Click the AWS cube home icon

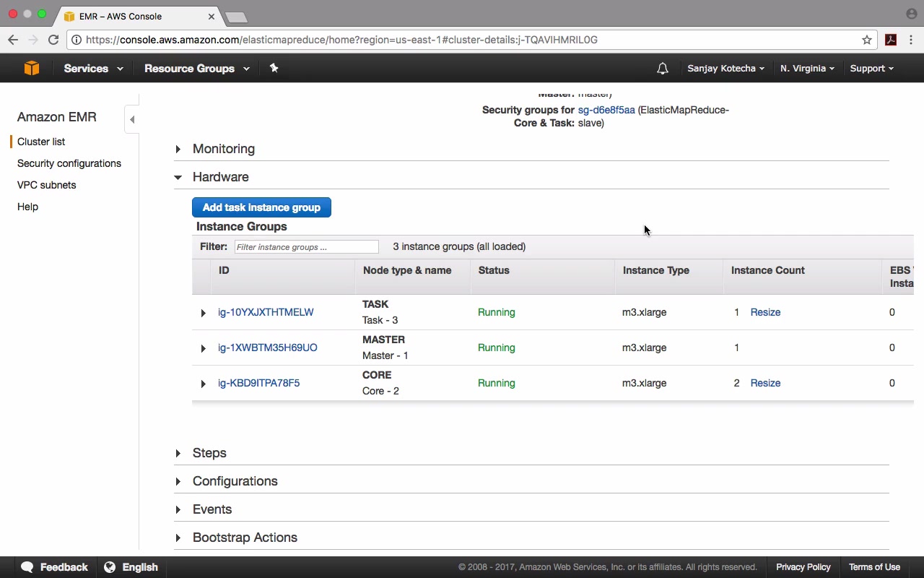click(31, 68)
